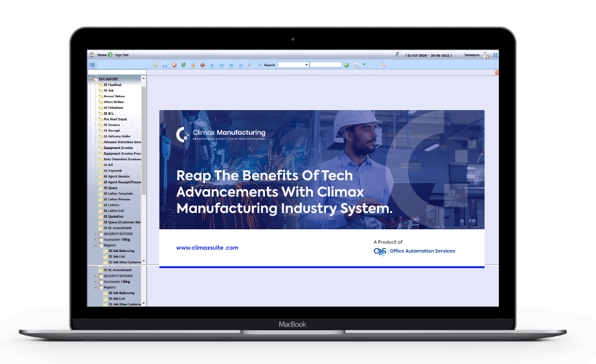Click the upper tree scrollbar down arrow

[x=143, y=262]
